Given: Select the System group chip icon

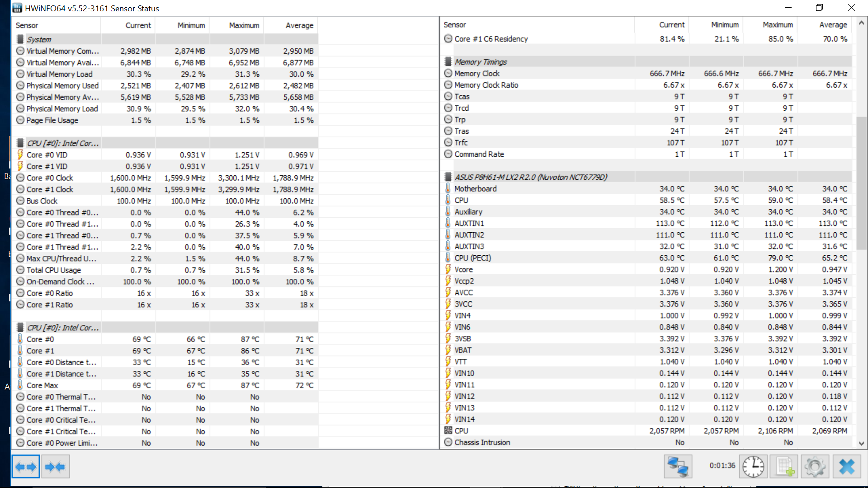Looking at the screenshot, I should click(x=20, y=39).
